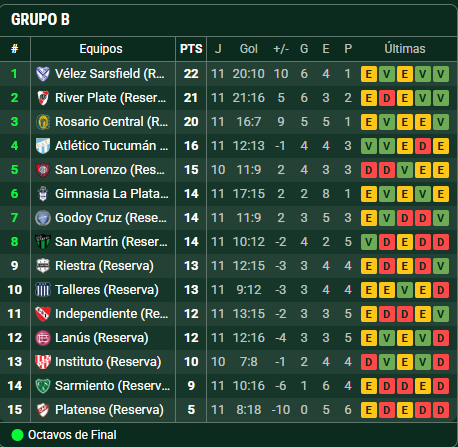Click the Talleres striped crest icon
458x447 pixels.
tap(43, 290)
